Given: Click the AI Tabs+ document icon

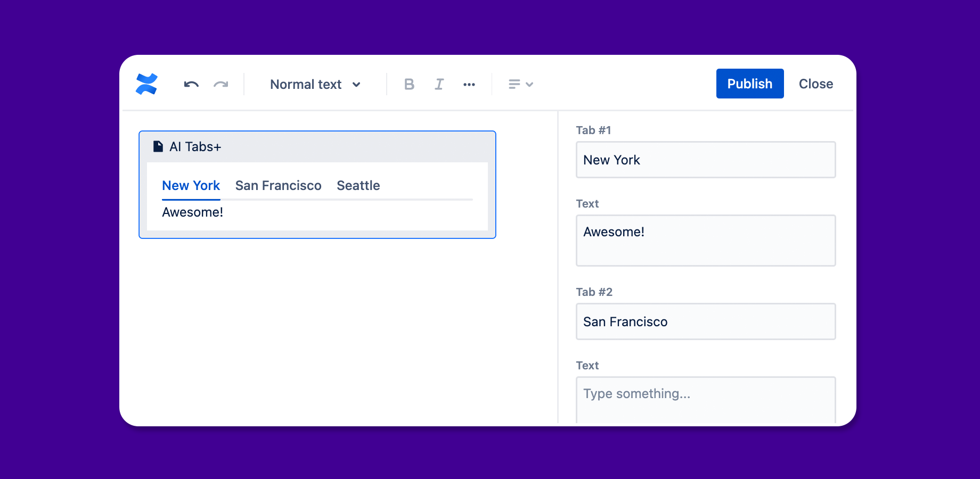Looking at the screenshot, I should coord(158,146).
